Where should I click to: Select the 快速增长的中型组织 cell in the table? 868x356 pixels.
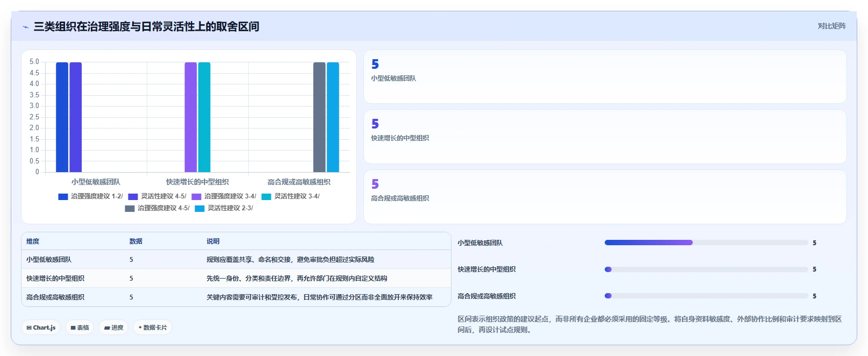[55, 279]
